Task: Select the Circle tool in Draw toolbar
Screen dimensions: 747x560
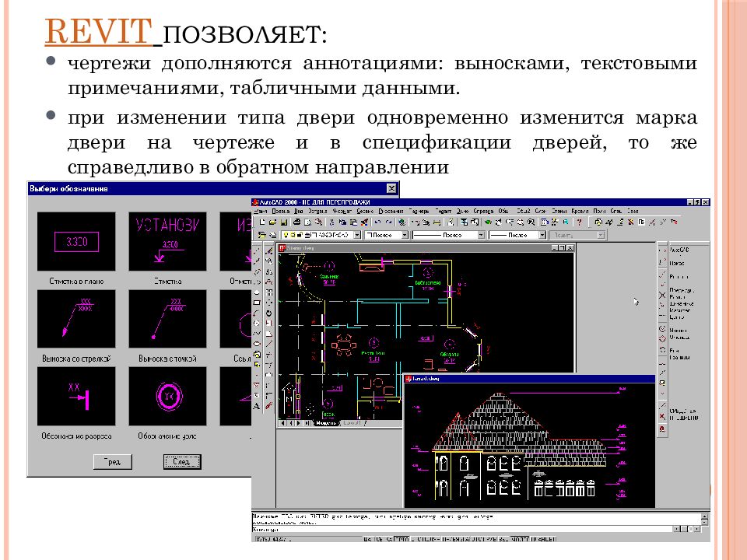Action: 258,324
